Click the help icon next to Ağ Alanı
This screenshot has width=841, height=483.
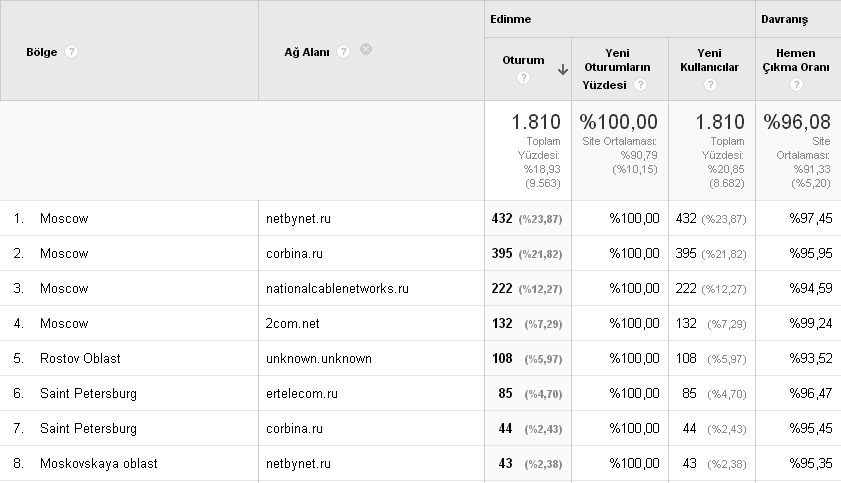point(343,52)
